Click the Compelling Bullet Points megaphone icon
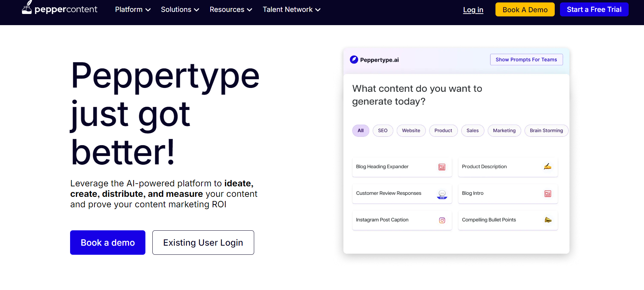 pos(548,220)
